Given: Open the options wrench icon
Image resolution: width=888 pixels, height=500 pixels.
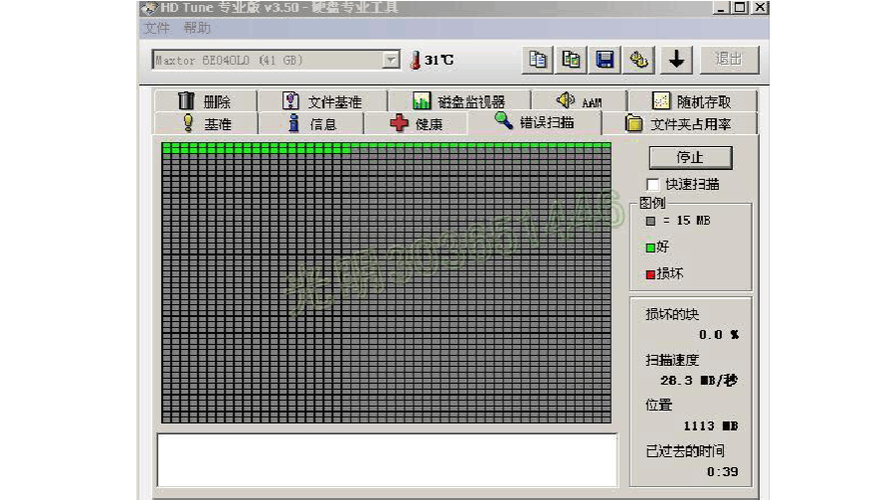Looking at the screenshot, I should (x=638, y=59).
